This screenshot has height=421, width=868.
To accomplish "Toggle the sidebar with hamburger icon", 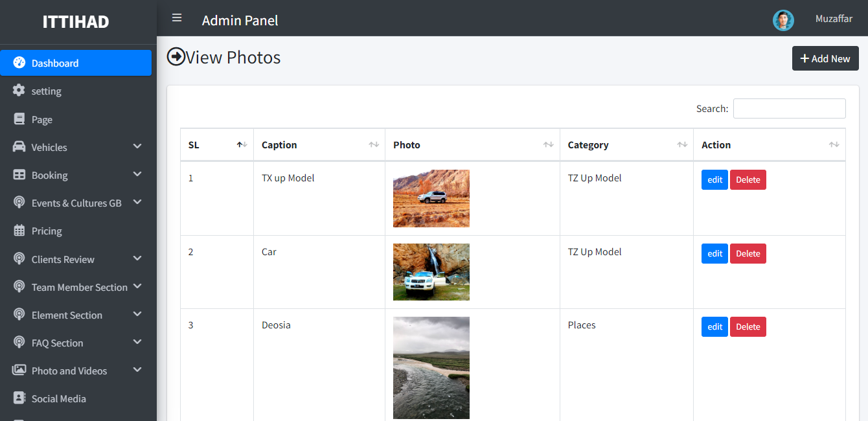I will 177,17.
